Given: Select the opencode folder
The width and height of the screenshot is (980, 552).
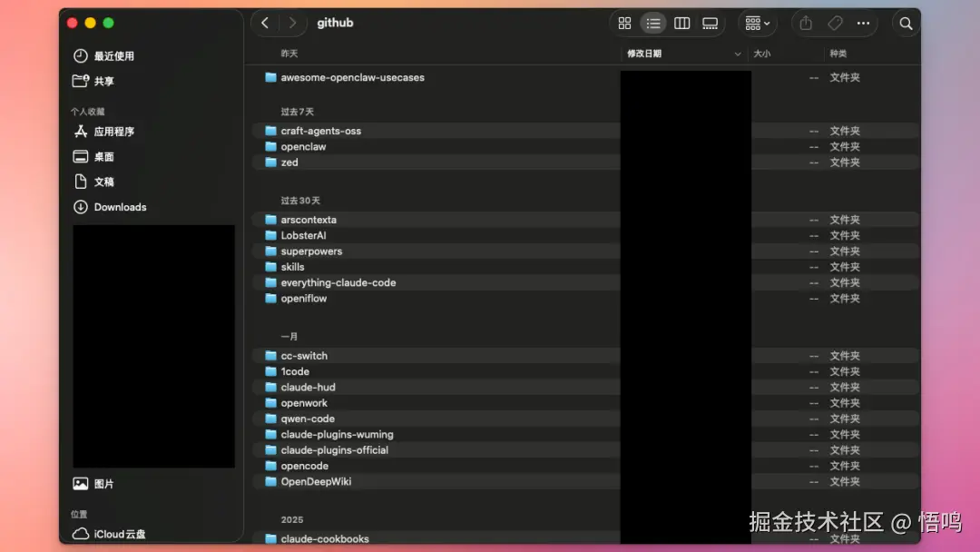Looking at the screenshot, I should [304, 466].
